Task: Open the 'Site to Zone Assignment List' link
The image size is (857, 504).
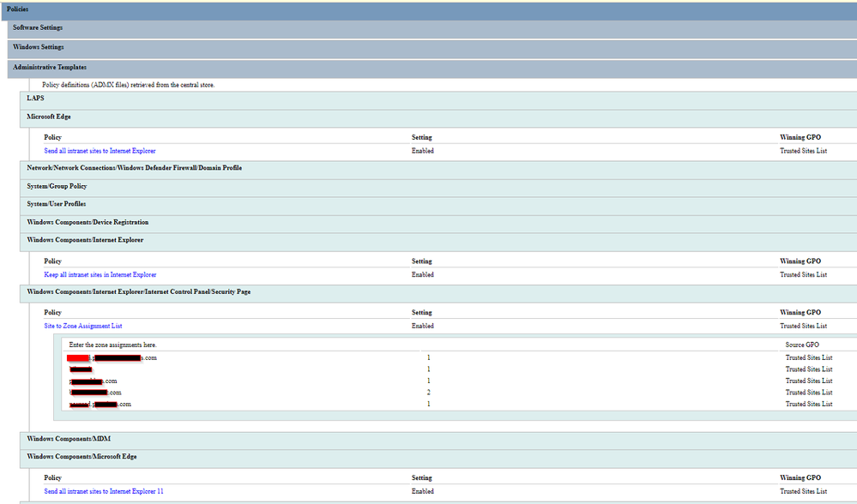Action: tap(83, 326)
